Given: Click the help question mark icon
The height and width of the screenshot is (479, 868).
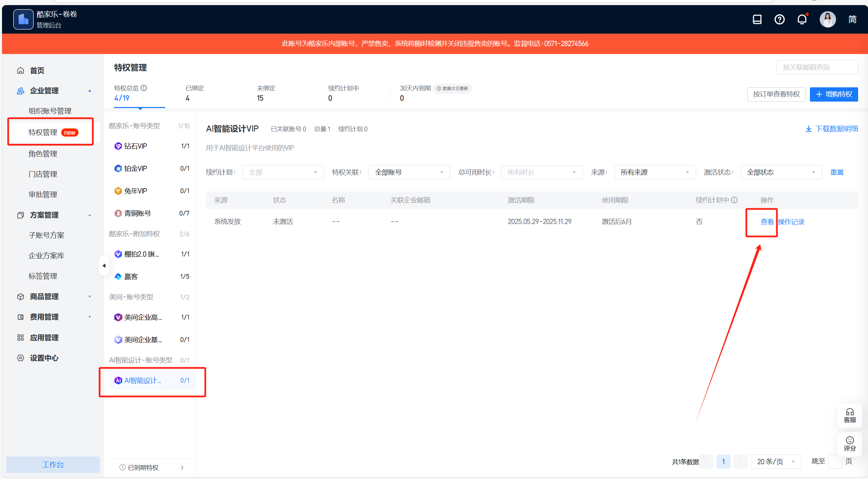Looking at the screenshot, I should [779, 19].
